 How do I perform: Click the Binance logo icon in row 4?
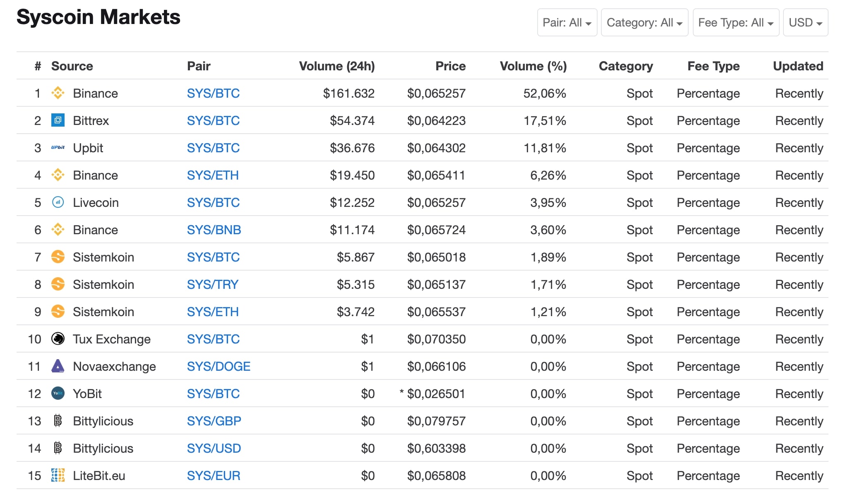tap(58, 175)
